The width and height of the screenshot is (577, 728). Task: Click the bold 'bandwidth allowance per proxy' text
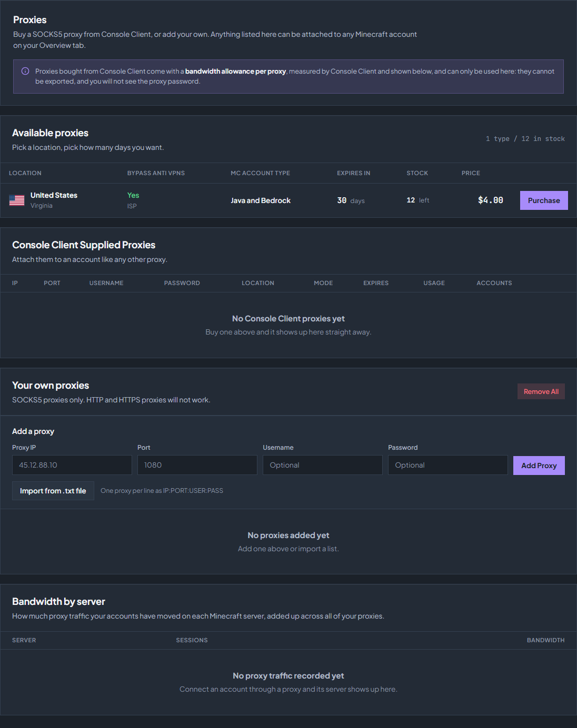coord(235,72)
